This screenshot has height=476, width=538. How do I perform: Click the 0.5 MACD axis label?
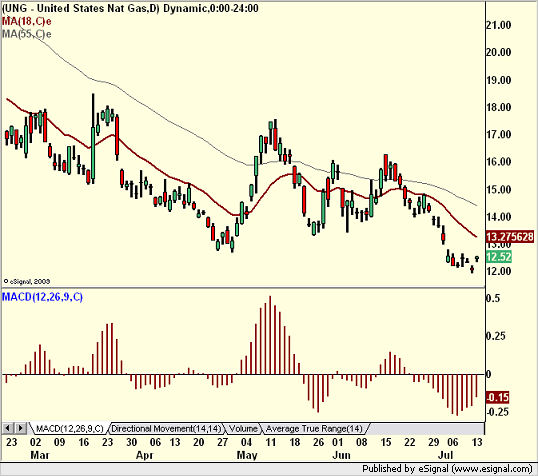493,298
